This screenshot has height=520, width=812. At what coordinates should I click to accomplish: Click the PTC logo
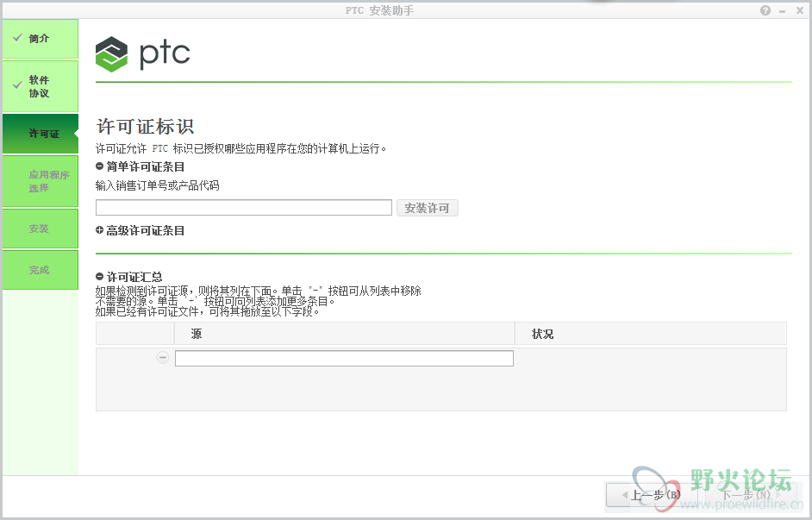(143, 53)
